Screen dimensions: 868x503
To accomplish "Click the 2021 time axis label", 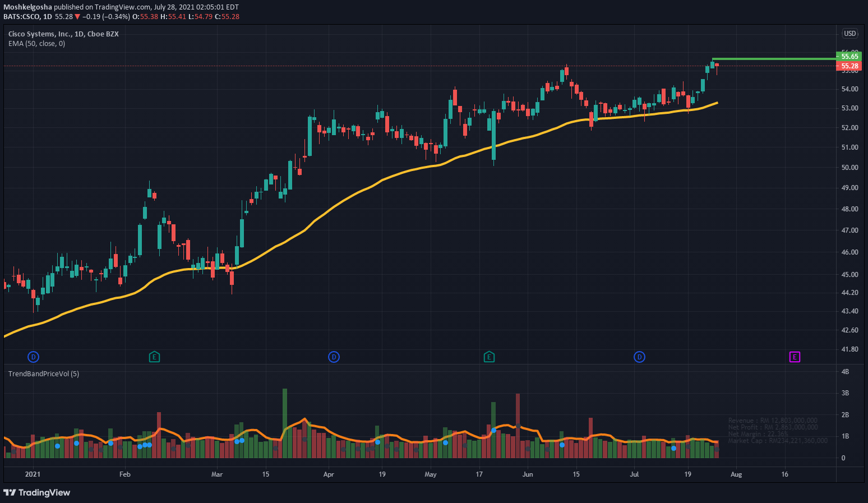I will 33,474.
